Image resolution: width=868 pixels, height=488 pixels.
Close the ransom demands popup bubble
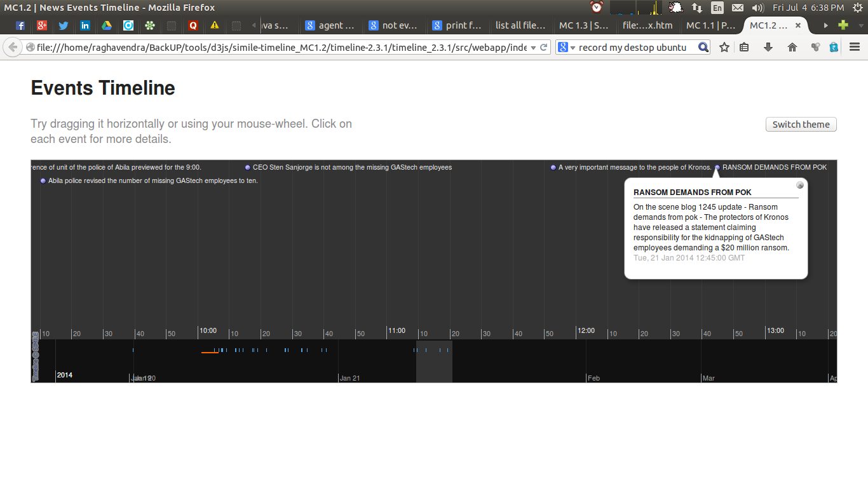800,185
